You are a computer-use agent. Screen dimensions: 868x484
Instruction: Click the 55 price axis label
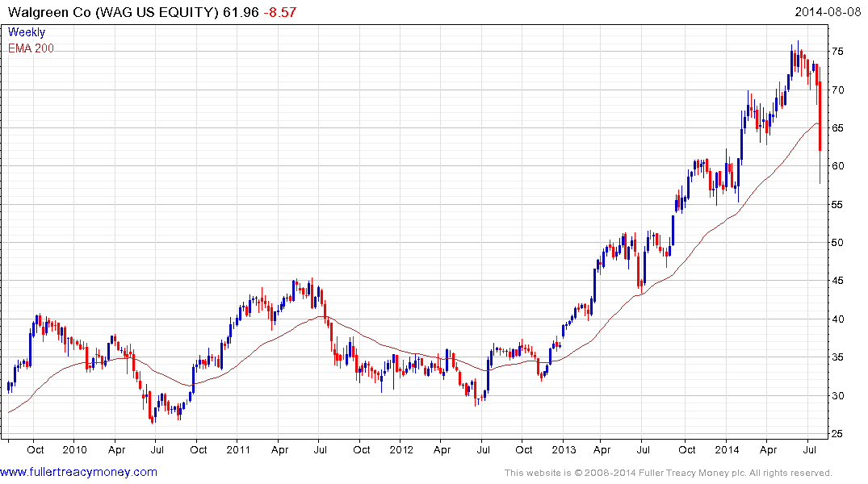tap(837, 205)
